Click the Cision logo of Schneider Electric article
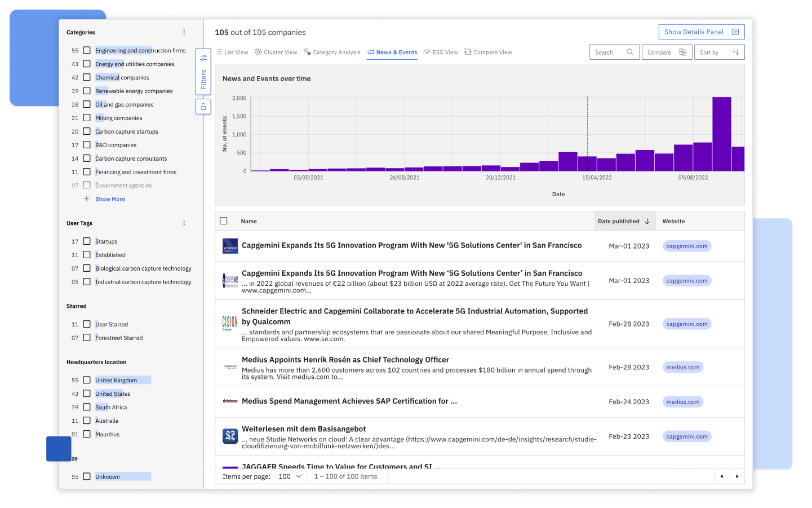This screenshot has width=812, height=508. (230, 324)
